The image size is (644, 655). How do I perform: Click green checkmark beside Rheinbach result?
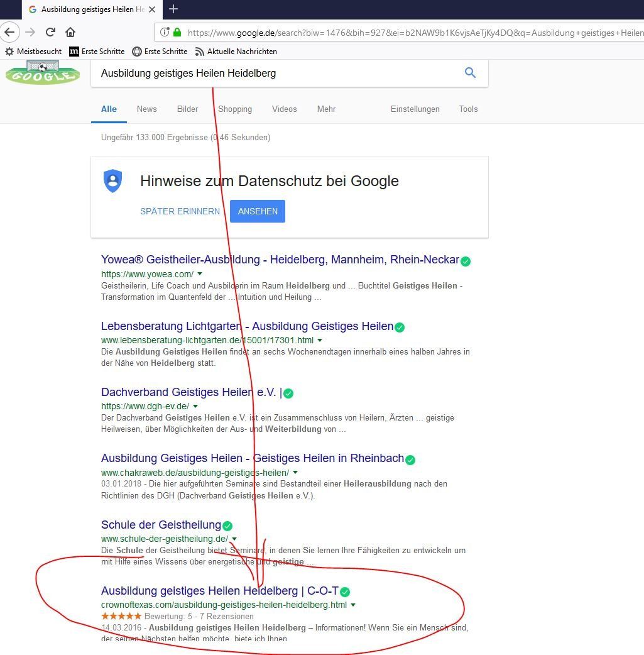pos(410,460)
